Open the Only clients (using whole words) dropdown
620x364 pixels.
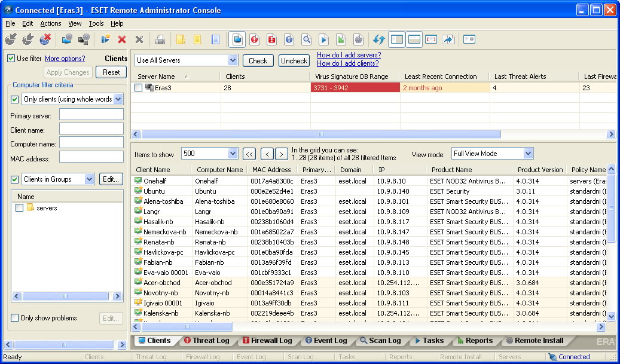click(118, 99)
